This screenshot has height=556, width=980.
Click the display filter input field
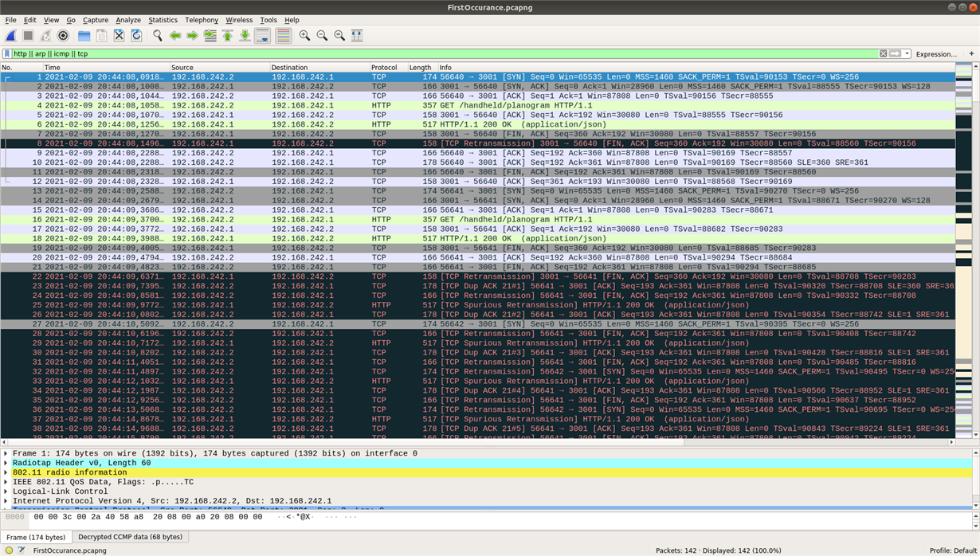coord(445,54)
